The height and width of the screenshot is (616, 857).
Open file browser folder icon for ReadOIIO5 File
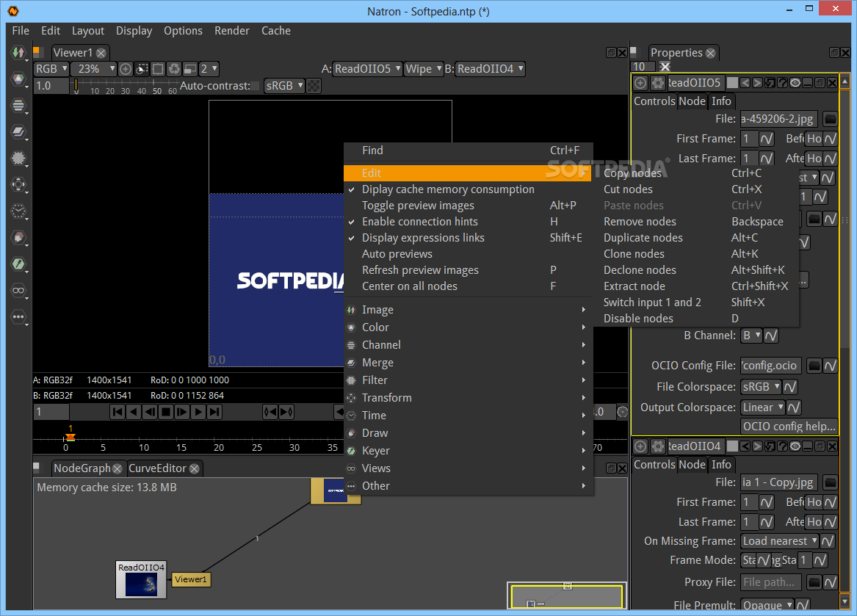[x=831, y=119]
